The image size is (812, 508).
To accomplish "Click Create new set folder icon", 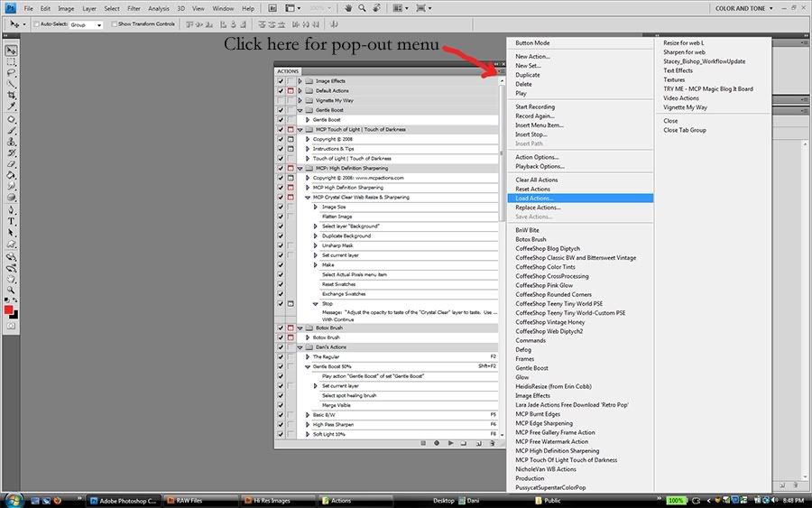I will click(x=464, y=443).
